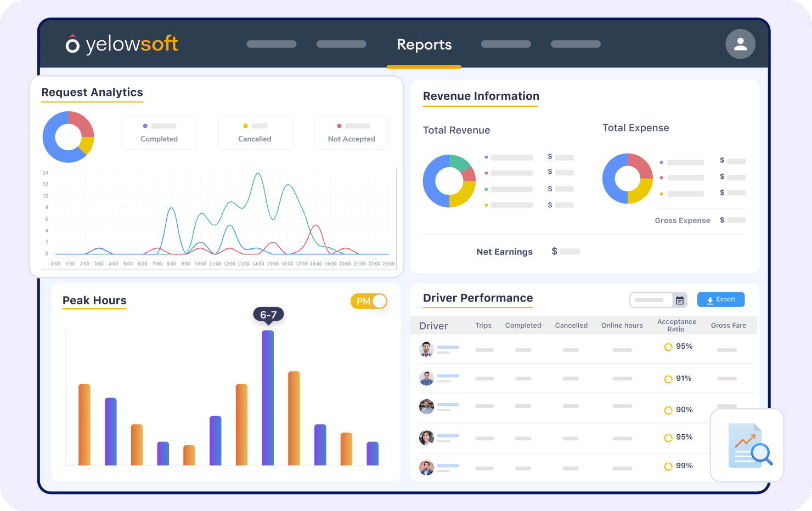Select the first navigation menu item
Screen dimensions: 812x511
(x=271, y=44)
